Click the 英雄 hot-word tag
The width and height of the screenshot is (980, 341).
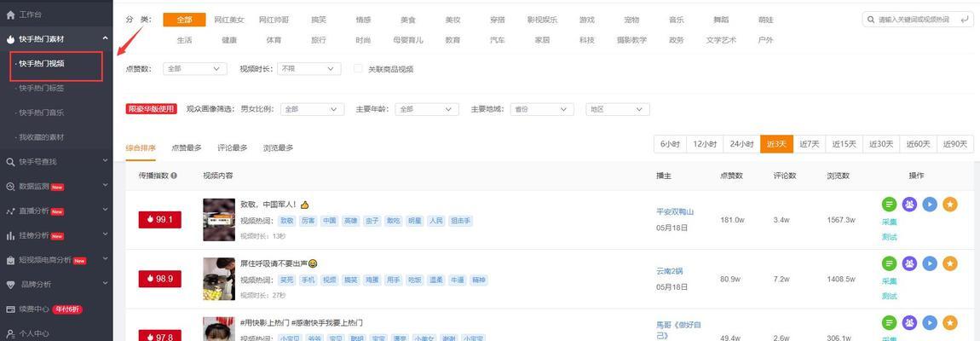350,221
